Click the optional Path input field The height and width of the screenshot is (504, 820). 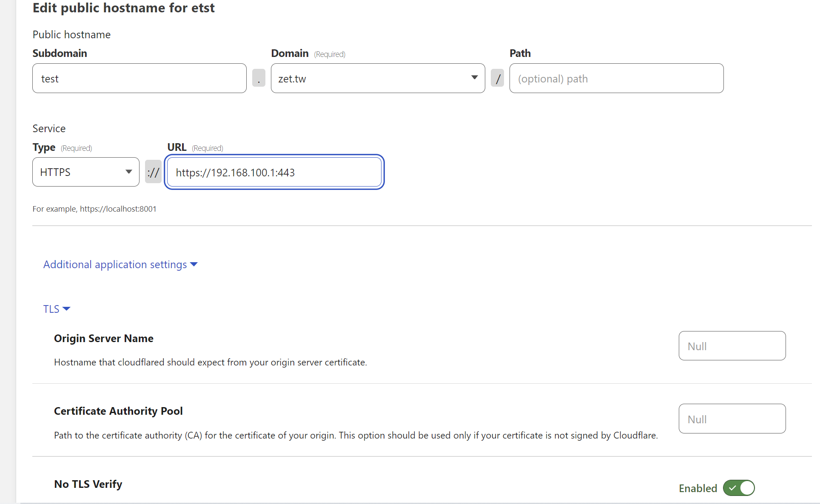coord(616,79)
